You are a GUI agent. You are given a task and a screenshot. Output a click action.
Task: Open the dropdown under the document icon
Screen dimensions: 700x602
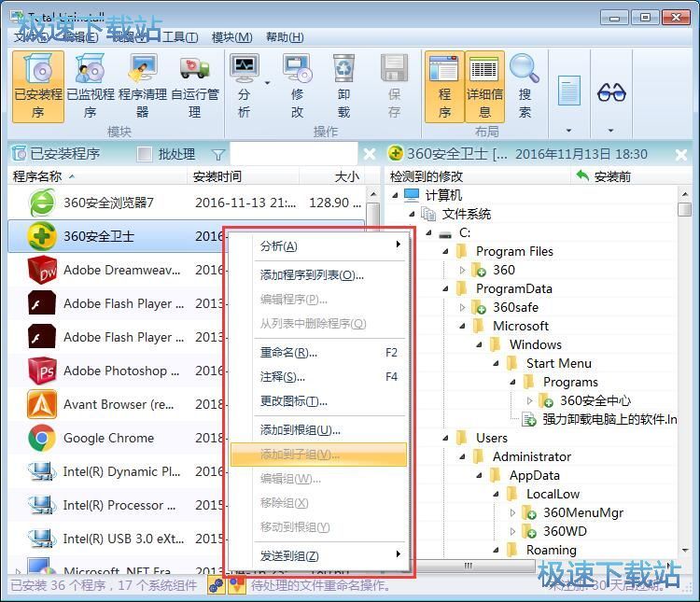568,131
